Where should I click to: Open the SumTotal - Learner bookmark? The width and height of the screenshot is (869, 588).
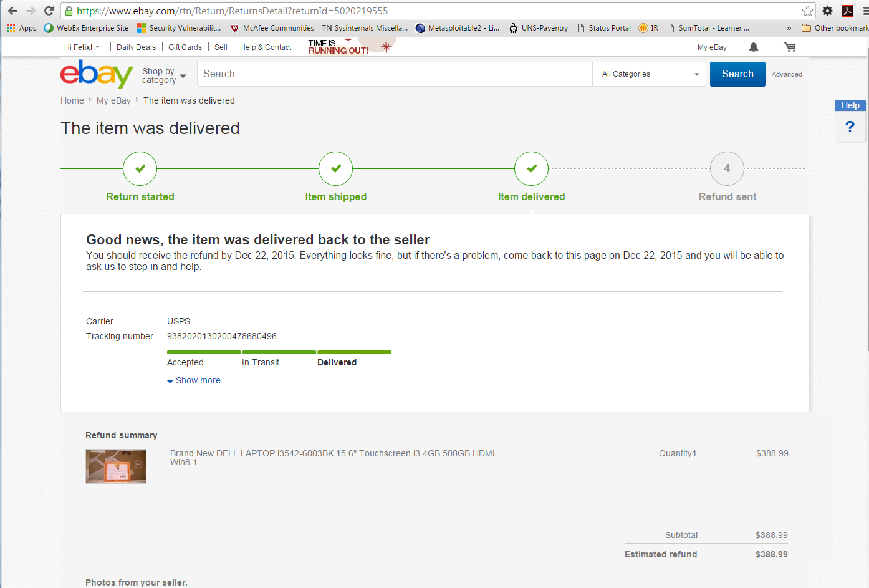tap(708, 28)
